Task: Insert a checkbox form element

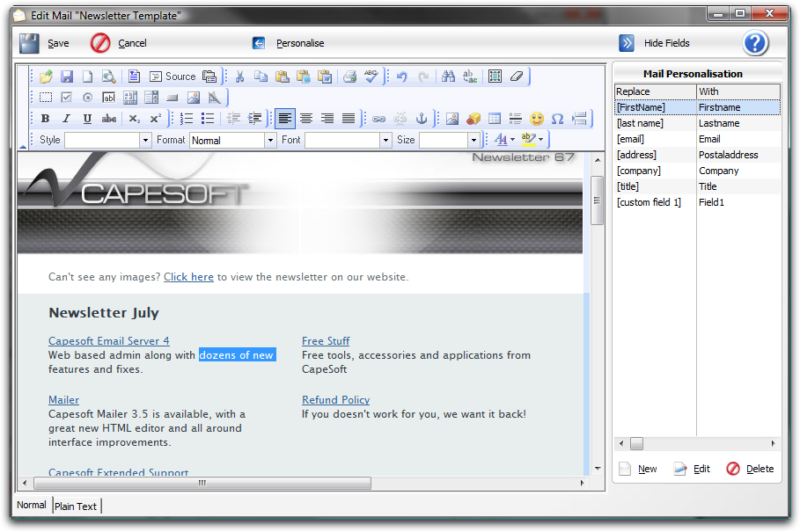Action: 66,98
